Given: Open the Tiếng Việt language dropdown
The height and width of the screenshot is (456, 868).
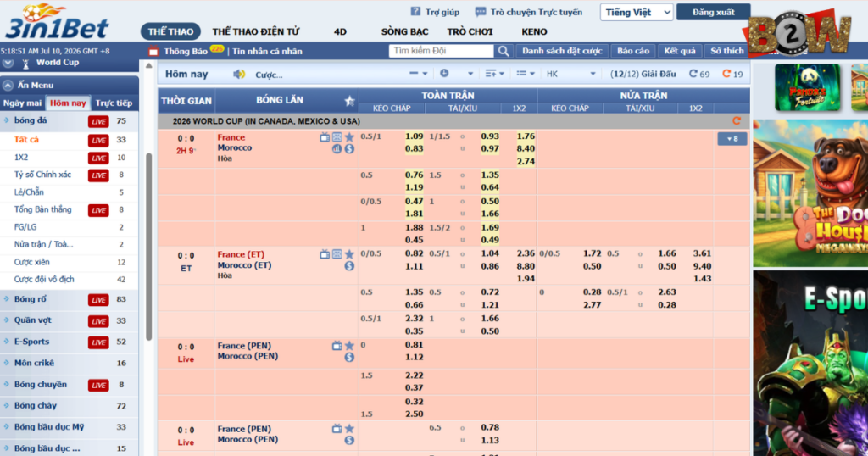Looking at the screenshot, I should (637, 12).
